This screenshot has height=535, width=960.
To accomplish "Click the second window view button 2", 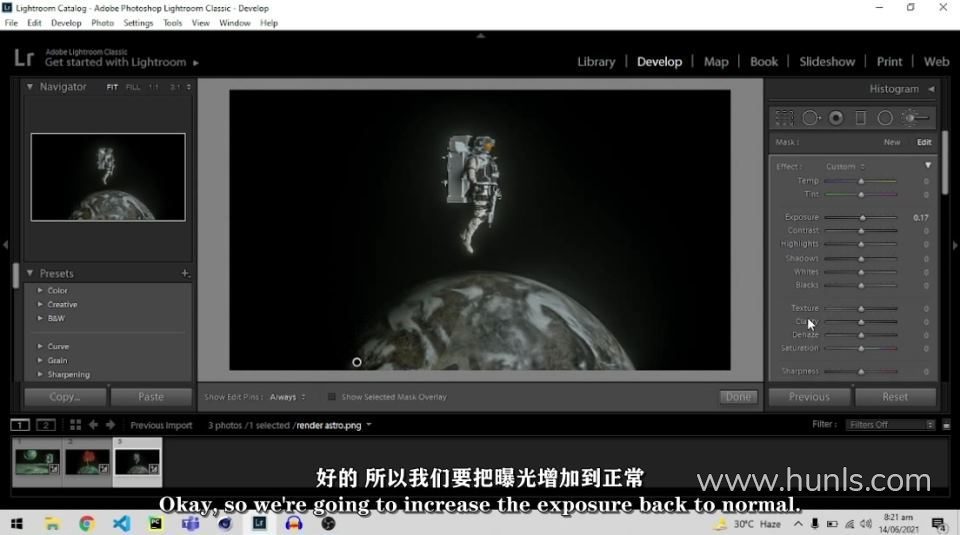I will pyautogui.click(x=45, y=424).
